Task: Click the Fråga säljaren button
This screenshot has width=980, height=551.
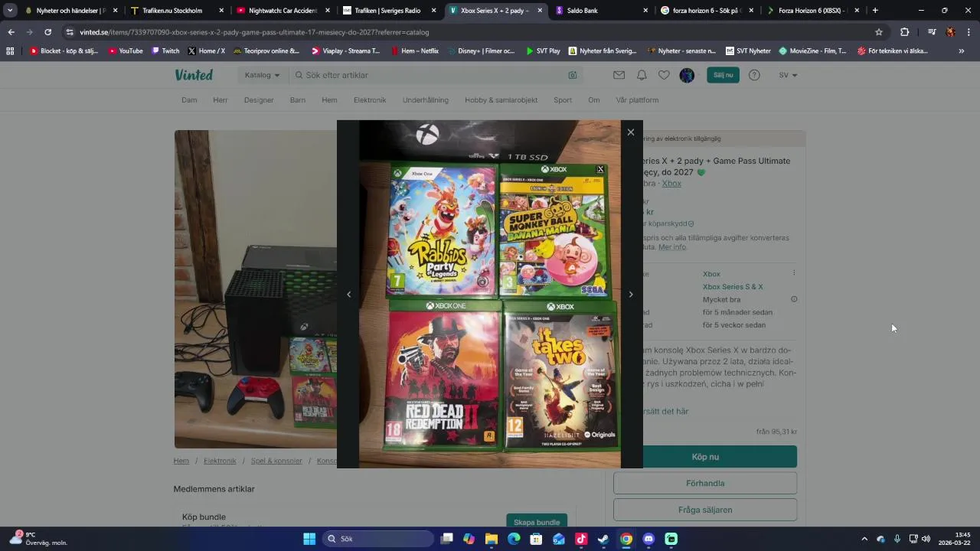Action: click(x=705, y=510)
